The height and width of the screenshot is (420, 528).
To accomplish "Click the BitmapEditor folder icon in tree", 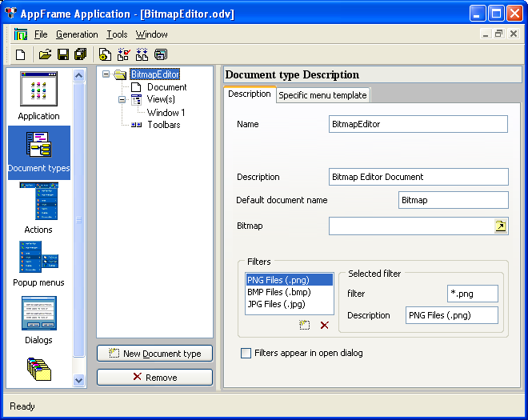I will (x=120, y=74).
